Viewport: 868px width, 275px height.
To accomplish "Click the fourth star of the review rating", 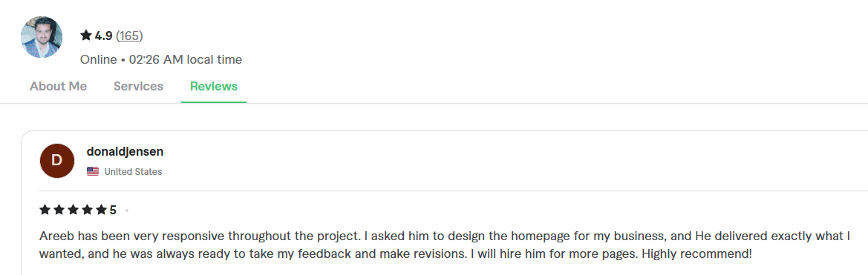I will click(87, 210).
